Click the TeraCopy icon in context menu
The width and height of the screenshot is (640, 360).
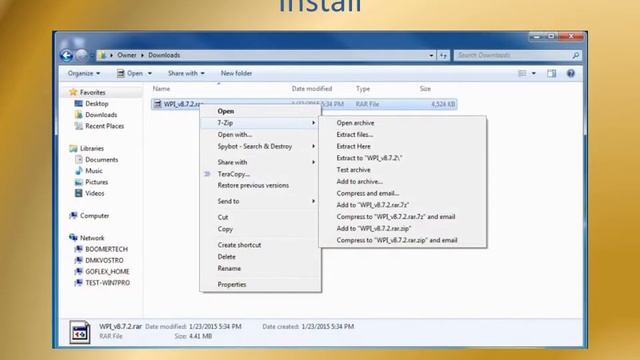pos(207,174)
